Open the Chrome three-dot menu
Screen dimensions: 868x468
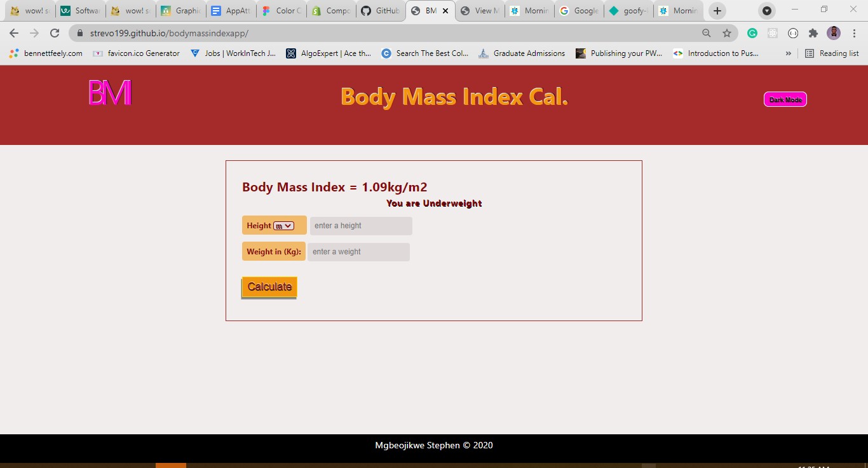[854, 33]
